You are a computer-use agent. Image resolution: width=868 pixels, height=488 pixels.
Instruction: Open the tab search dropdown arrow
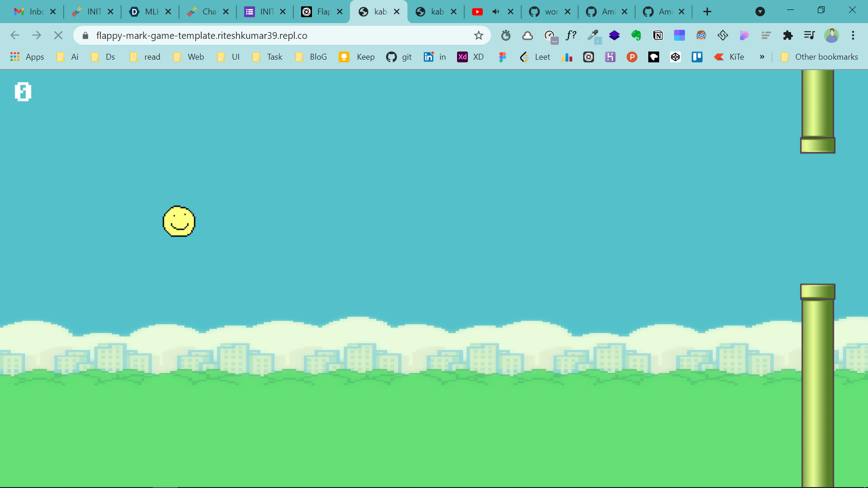tap(760, 12)
